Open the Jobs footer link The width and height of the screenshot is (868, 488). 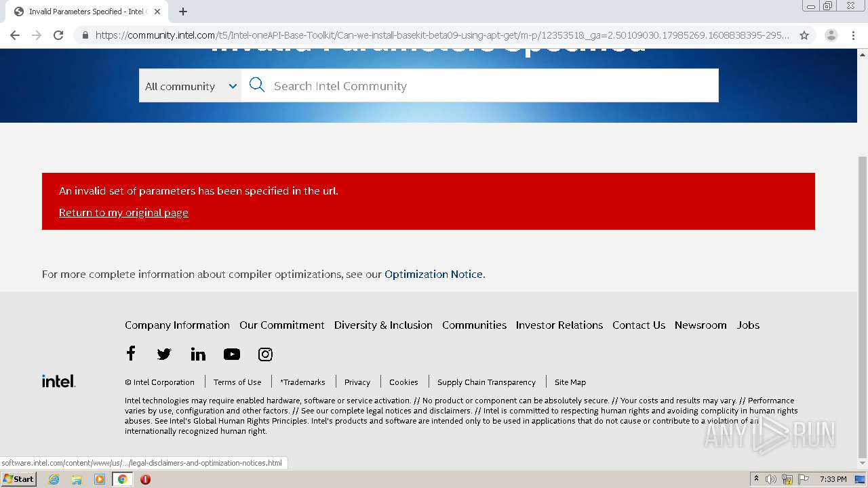748,325
